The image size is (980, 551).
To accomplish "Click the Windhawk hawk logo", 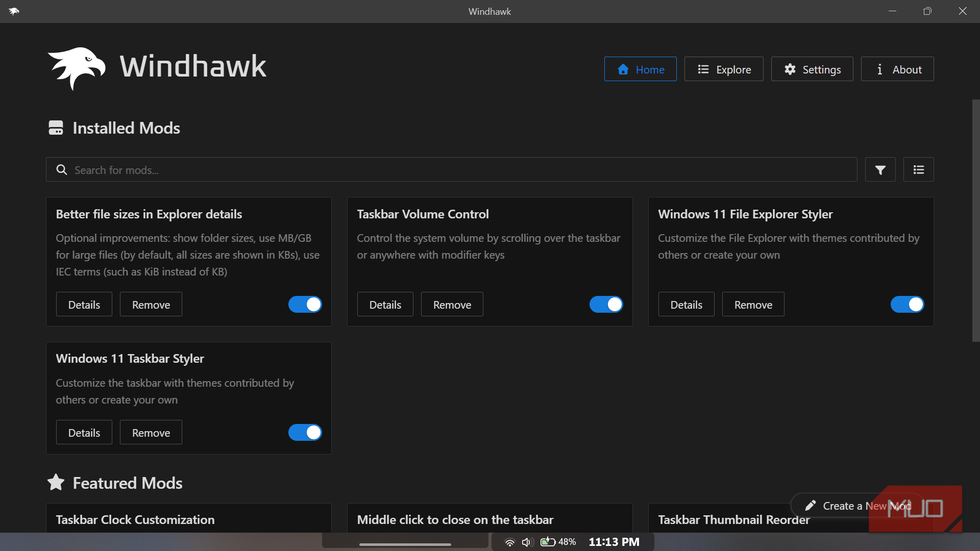I will pos(77,68).
